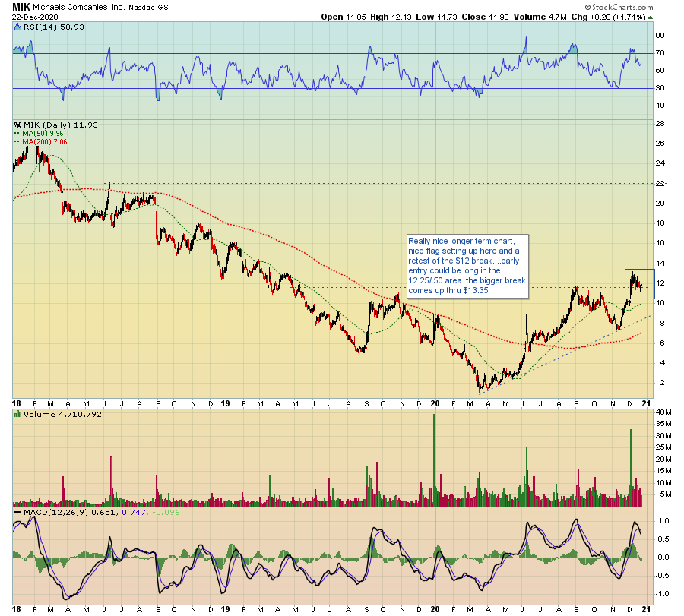This screenshot has width=684, height=616.
Task: Click the High 12.13 value
Action: (x=391, y=17)
